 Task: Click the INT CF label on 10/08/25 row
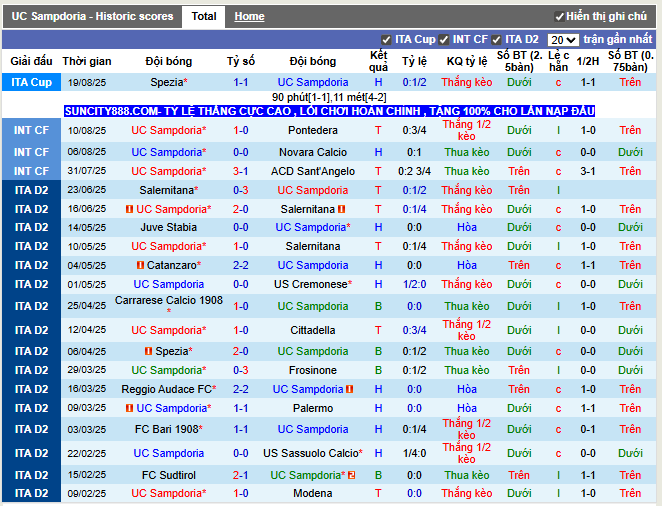pos(32,130)
